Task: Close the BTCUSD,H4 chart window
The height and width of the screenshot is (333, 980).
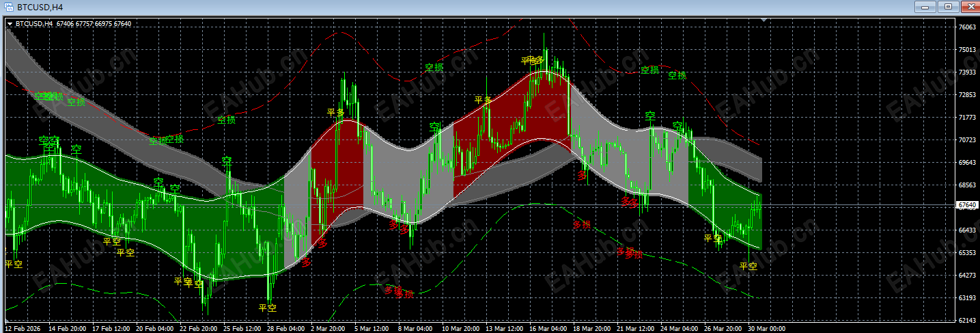Action: (x=969, y=6)
